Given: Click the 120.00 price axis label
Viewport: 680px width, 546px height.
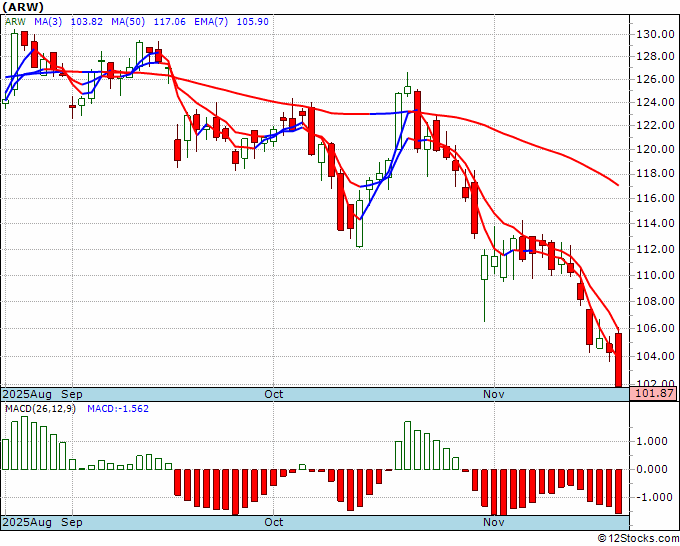Looking at the screenshot, I should pos(655,149).
